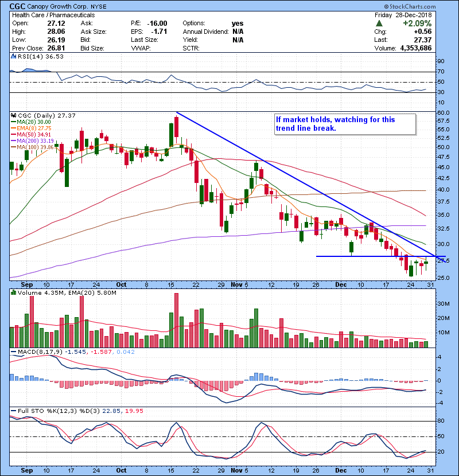
Task: Click the EPS value -1.71
Action: [x=159, y=32]
